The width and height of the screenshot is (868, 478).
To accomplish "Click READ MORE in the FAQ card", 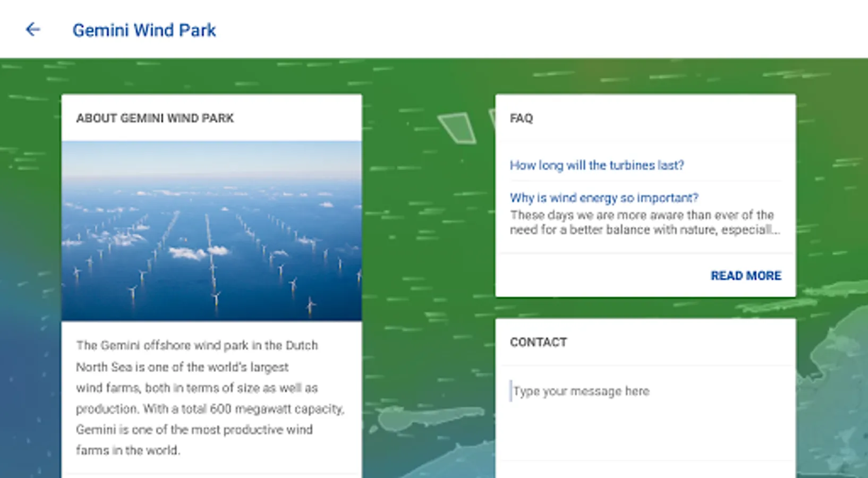I will coord(746,276).
